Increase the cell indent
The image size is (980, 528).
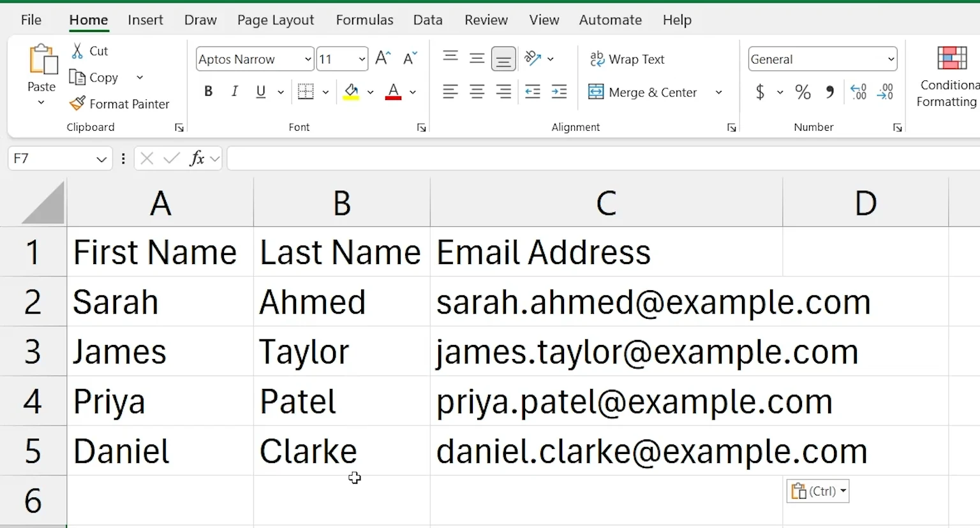click(x=560, y=92)
